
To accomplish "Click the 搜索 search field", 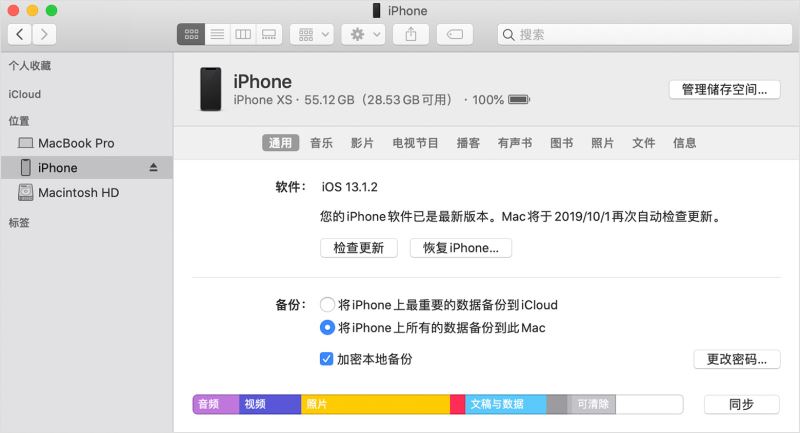I will tap(645, 34).
